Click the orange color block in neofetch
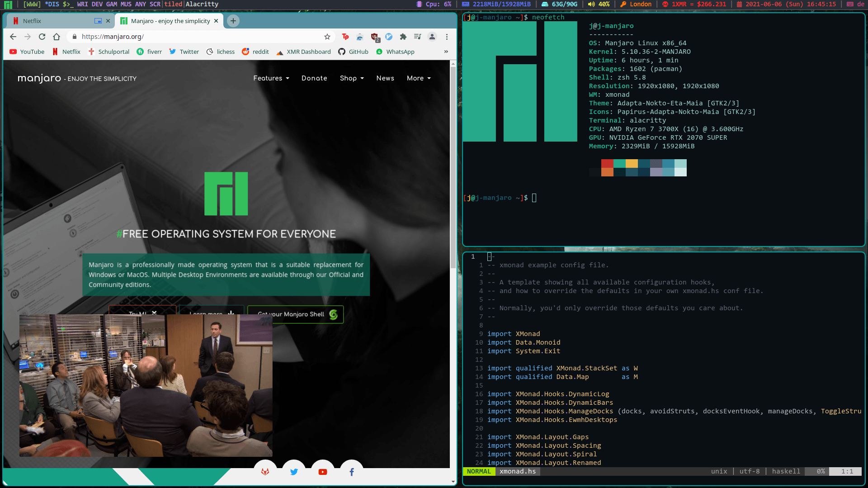The image size is (868, 488). pyautogui.click(x=607, y=172)
